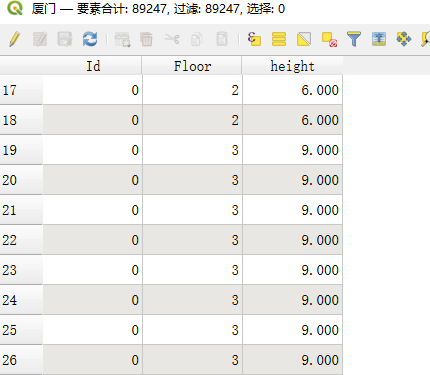430x375 pixels.
Task: Invert the feature selection
Action: (304, 39)
